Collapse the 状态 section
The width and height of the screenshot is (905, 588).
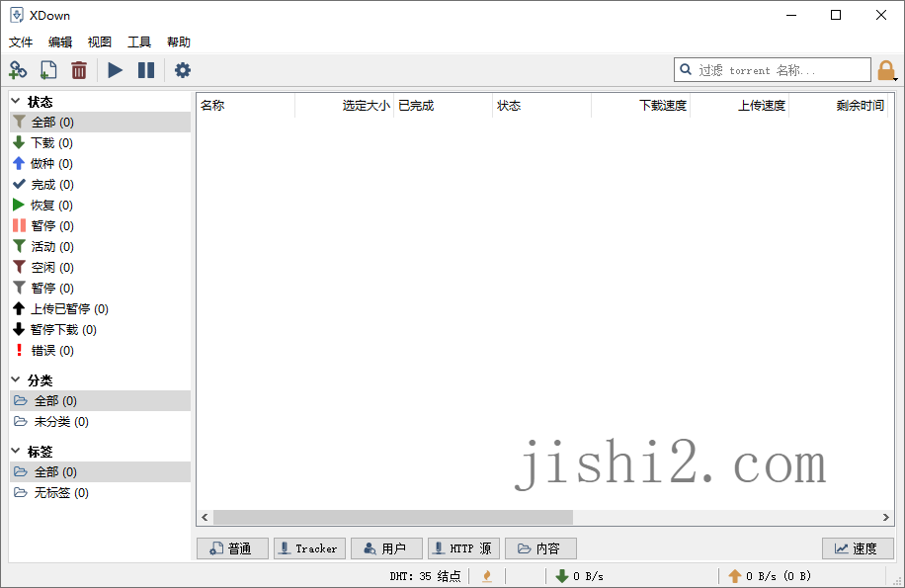tap(16, 102)
